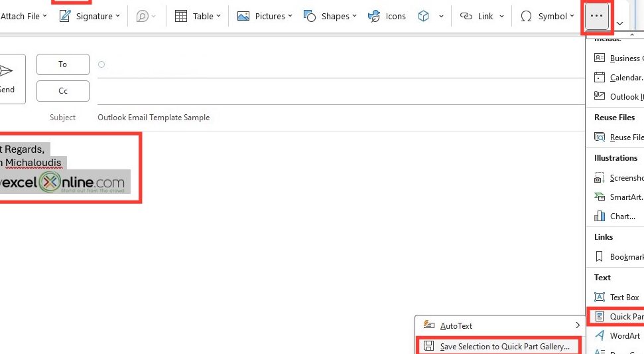The width and height of the screenshot is (644, 354).
Task: Click the WordArt slanted A icon
Action: pos(600,335)
